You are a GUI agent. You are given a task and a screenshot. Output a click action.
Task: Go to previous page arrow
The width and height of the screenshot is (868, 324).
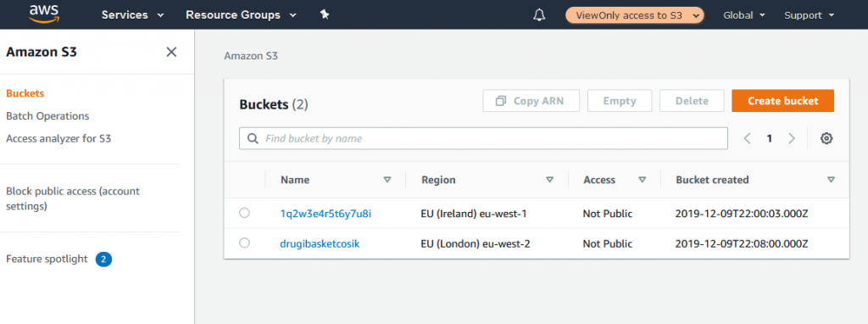tap(747, 138)
